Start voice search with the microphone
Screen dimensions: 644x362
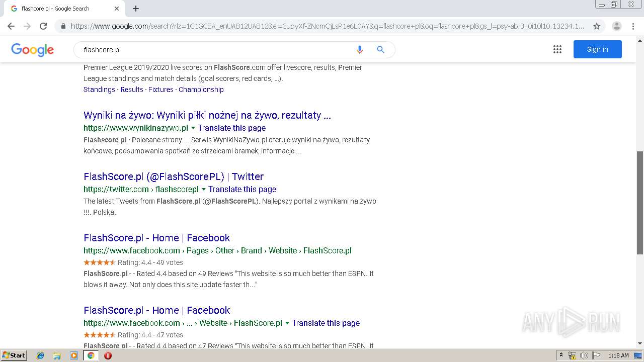point(359,50)
